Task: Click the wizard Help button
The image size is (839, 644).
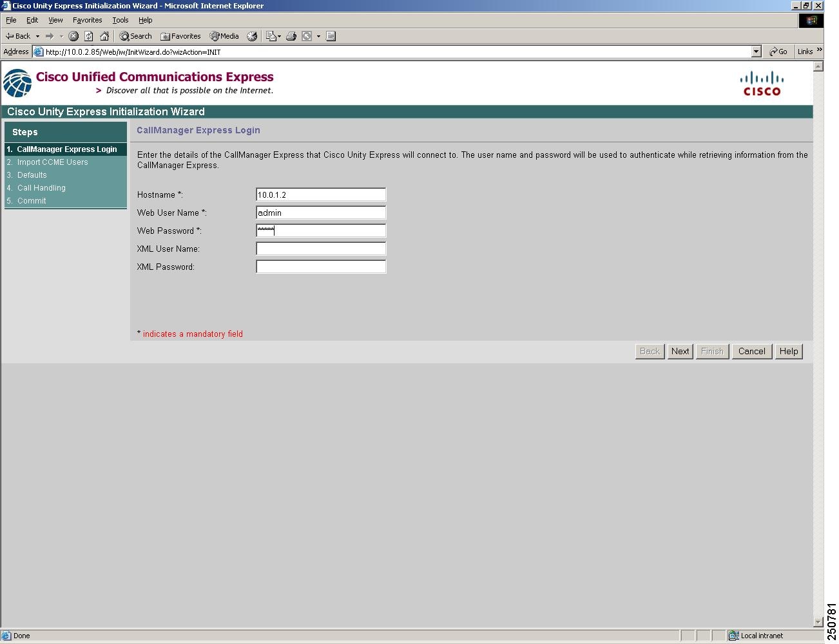Action: (x=789, y=351)
